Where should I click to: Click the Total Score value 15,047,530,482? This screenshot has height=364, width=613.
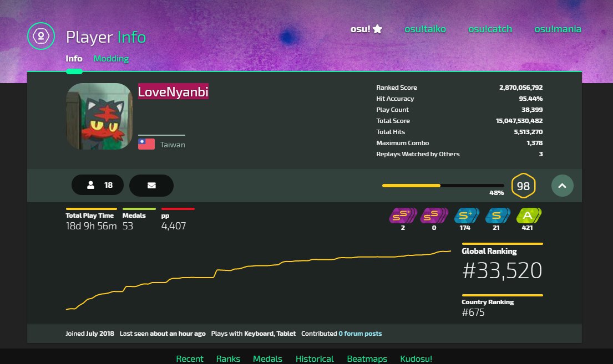[519, 121]
